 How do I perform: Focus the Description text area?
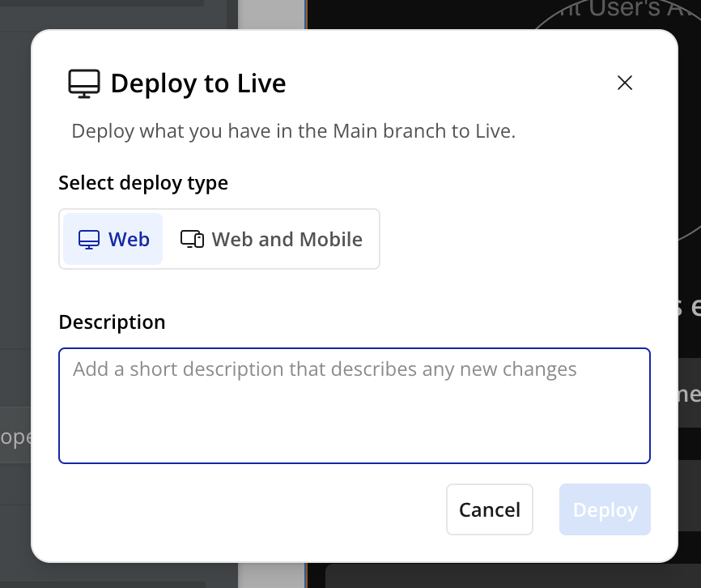(x=355, y=406)
